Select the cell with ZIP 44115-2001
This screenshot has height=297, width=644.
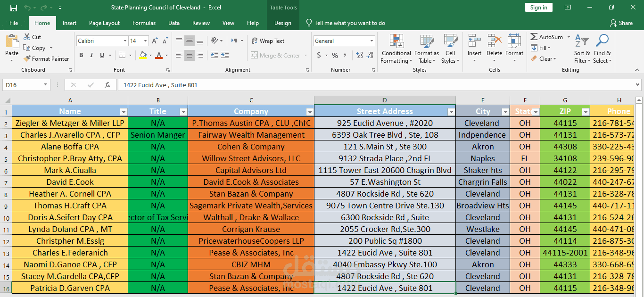click(x=565, y=253)
